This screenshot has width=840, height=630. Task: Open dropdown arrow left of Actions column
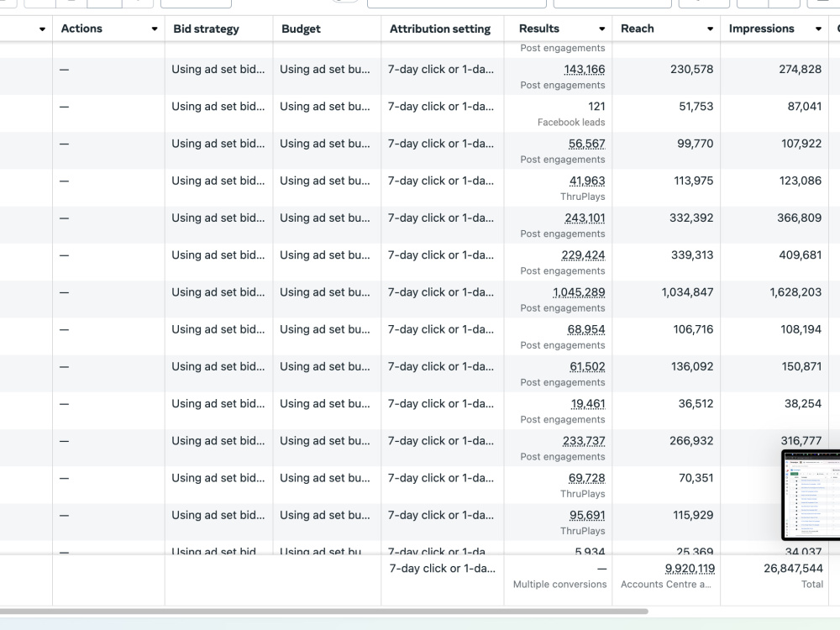point(42,29)
